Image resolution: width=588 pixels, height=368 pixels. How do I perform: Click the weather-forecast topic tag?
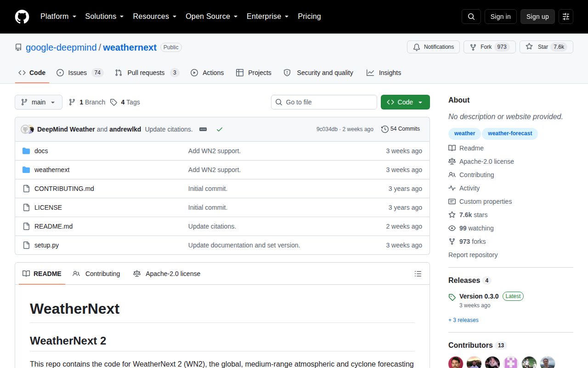[x=510, y=133]
